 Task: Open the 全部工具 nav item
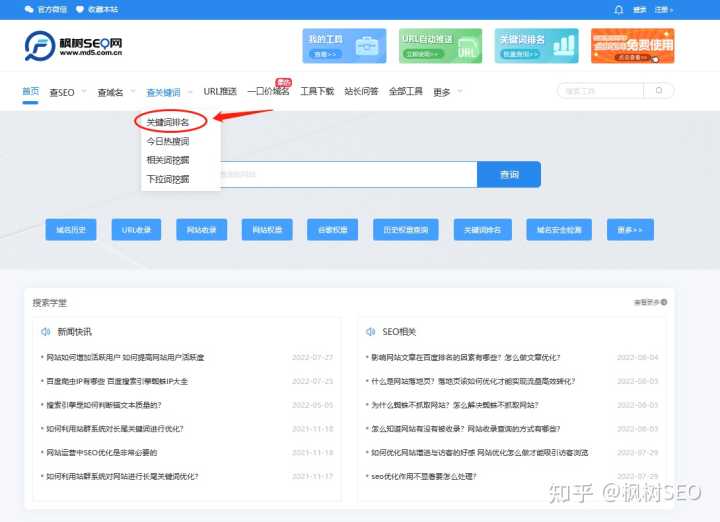405,91
